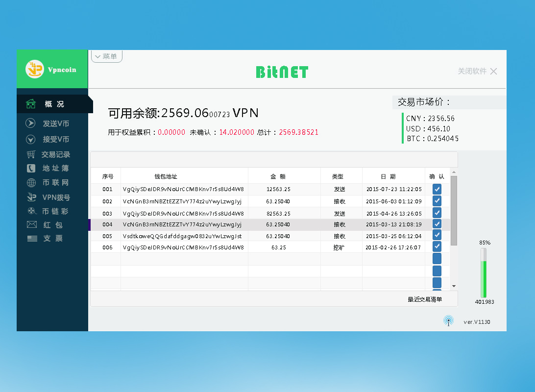
Task: Click the Vpncoin logo icon
Action: [x=35, y=69]
